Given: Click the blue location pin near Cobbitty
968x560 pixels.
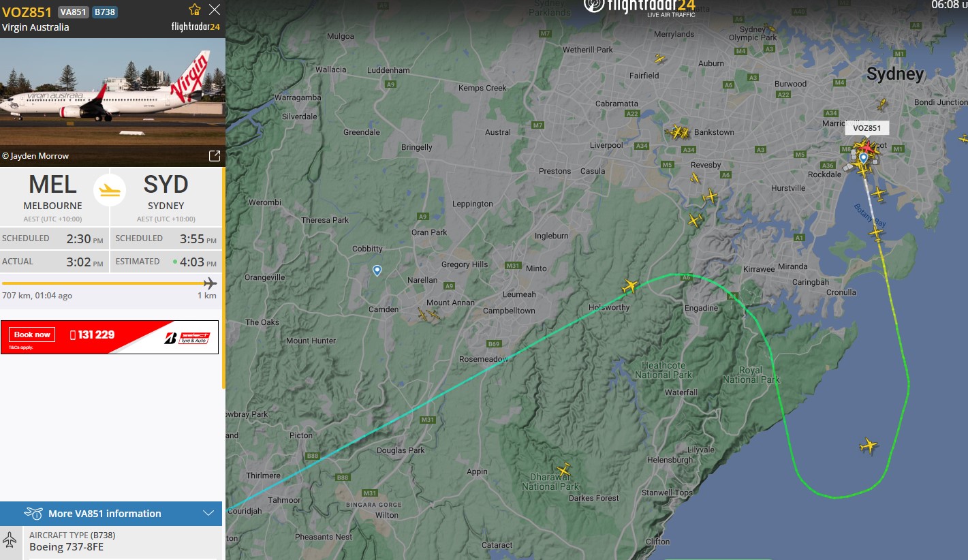Looking at the screenshot, I should coord(377,270).
